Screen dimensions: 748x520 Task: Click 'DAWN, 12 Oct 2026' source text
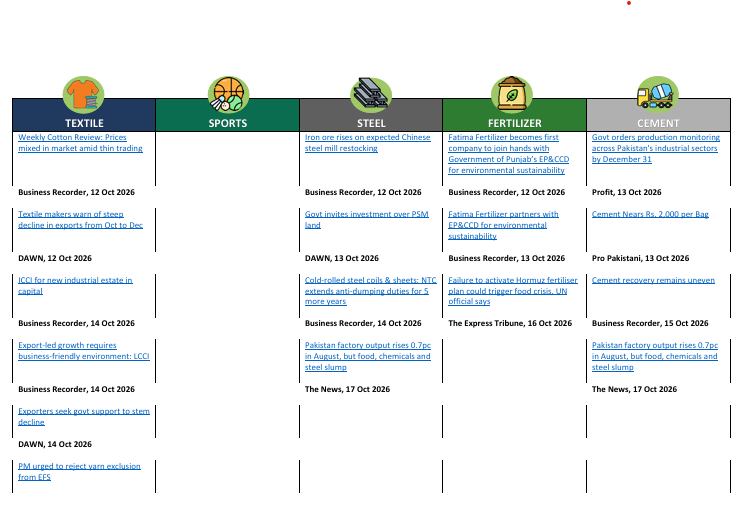[x=55, y=258]
